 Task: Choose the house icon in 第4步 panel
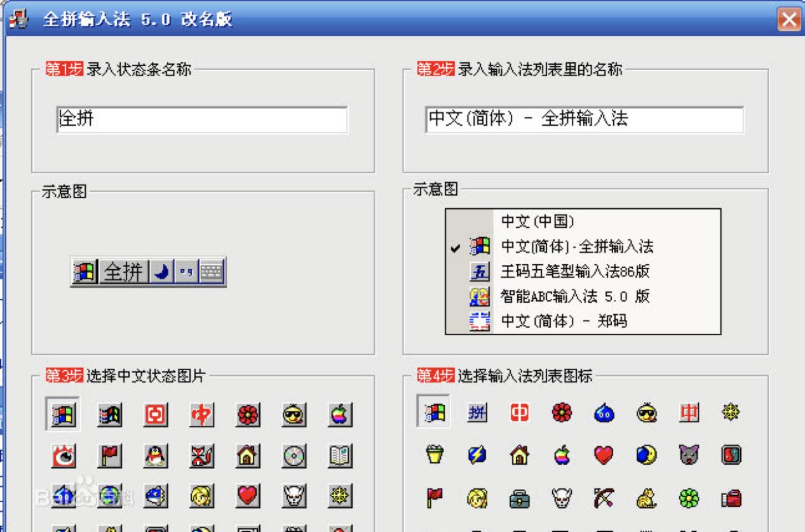pos(519,455)
